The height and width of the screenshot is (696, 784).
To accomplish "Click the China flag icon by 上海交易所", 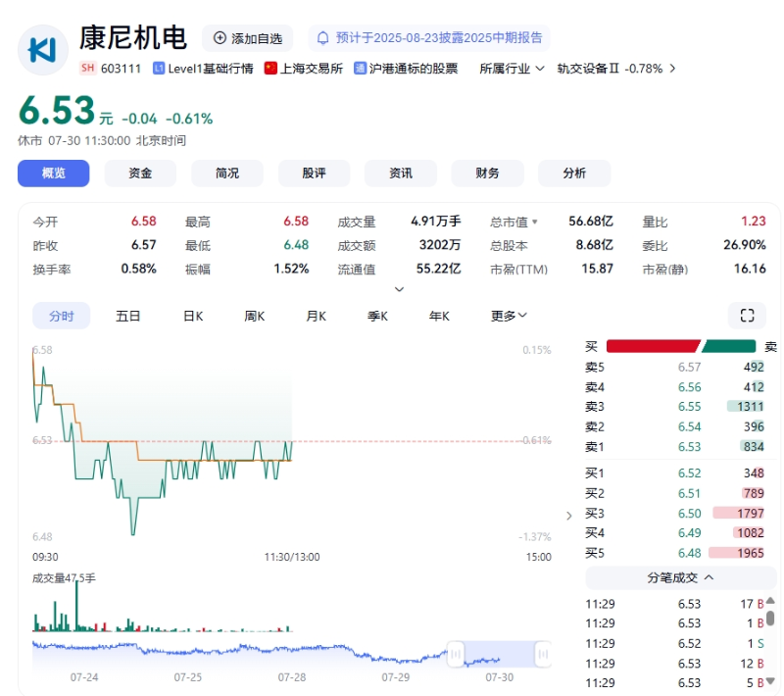I will [270, 69].
